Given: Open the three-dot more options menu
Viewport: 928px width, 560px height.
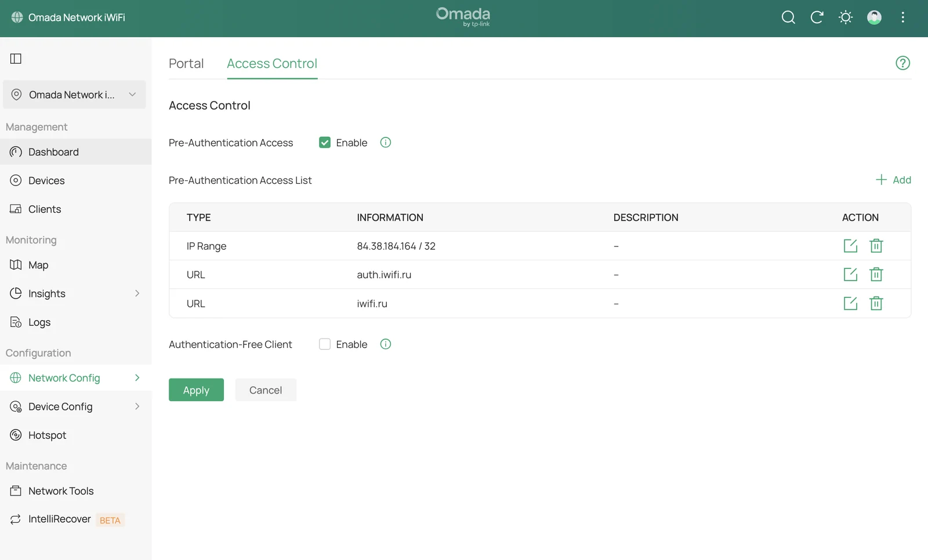Looking at the screenshot, I should pos(902,17).
